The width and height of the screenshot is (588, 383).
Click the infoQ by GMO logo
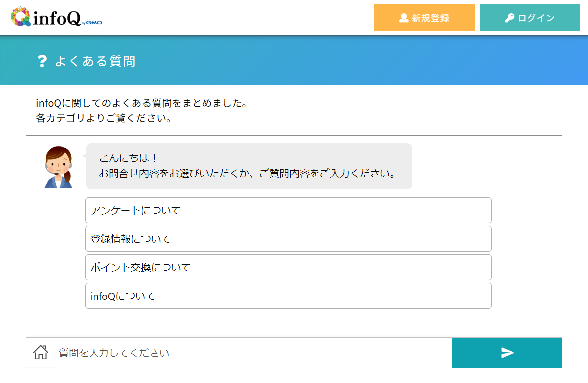pos(57,17)
